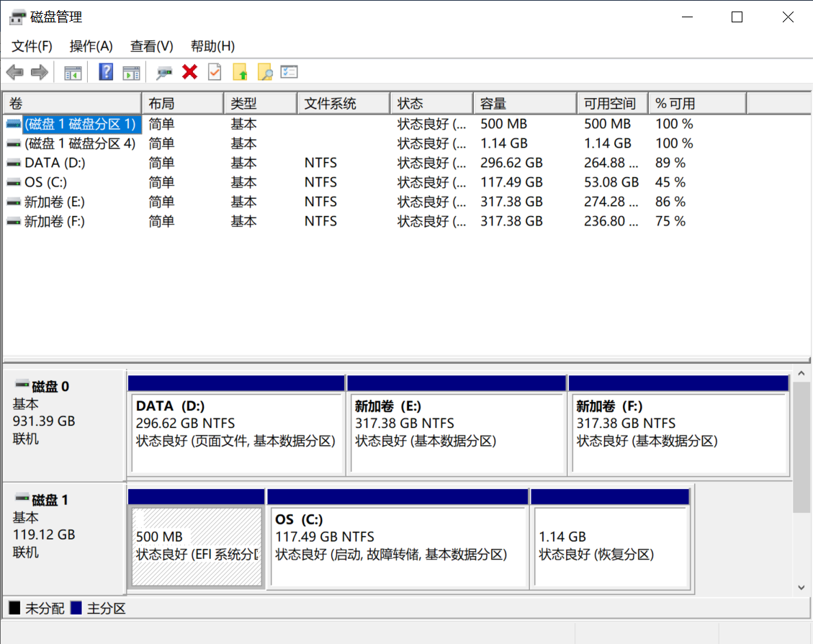Click the Forward arrow toolbar icon
The width and height of the screenshot is (813, 644).
[x=40, y=72]
